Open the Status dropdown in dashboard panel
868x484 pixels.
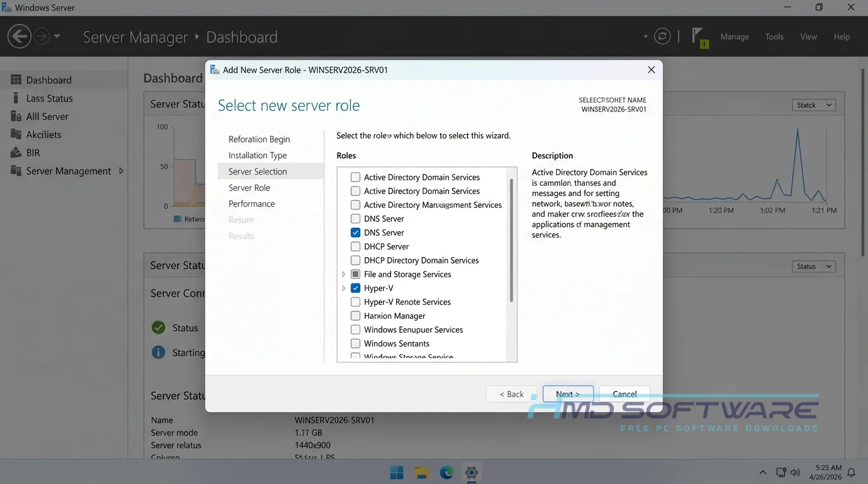pyautogui.click(x=814, y=267)
